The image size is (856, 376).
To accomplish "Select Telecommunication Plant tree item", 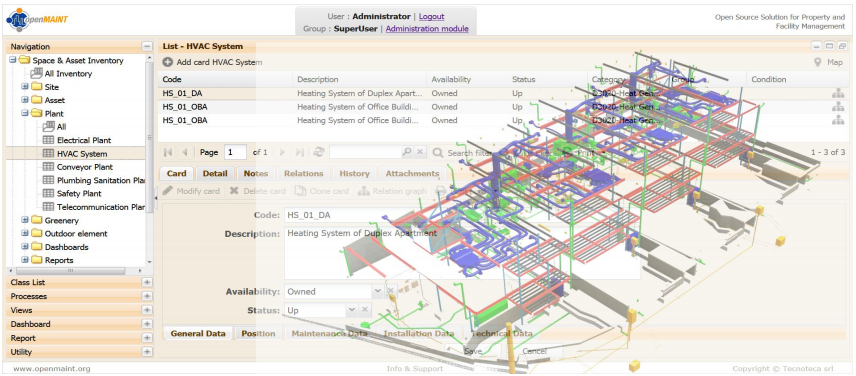I will [x=93, y=207].
